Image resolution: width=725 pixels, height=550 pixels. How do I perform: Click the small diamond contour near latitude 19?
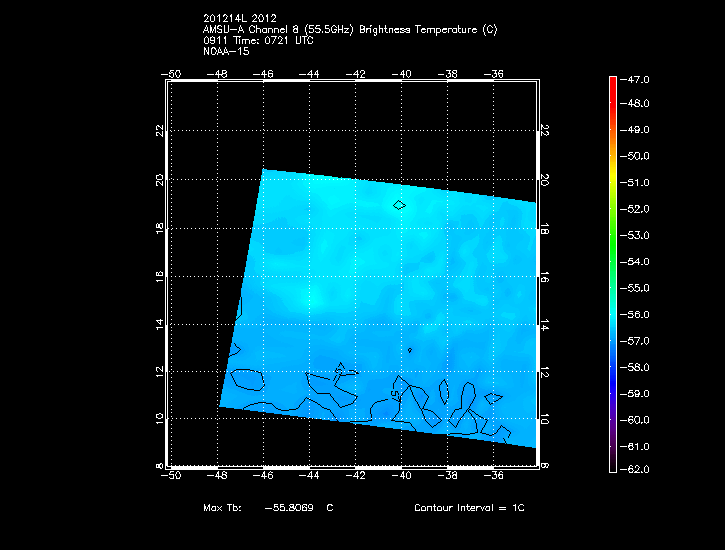[x=399, y=205]
